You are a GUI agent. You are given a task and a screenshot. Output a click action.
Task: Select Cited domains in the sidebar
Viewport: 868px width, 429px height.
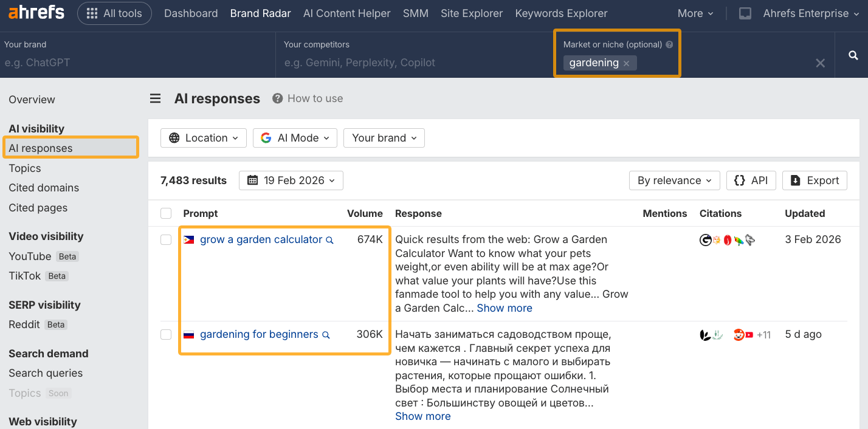tap(44, 188)
